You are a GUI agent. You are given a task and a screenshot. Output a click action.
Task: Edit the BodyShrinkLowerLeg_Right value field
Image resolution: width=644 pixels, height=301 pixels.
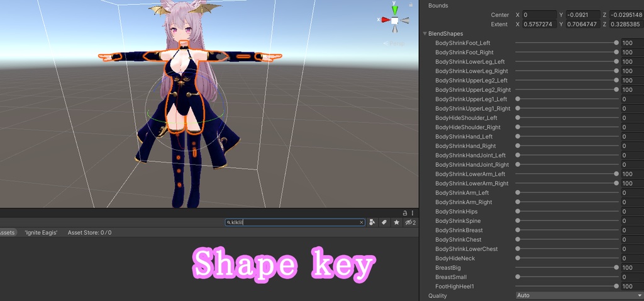click(632, 71)
